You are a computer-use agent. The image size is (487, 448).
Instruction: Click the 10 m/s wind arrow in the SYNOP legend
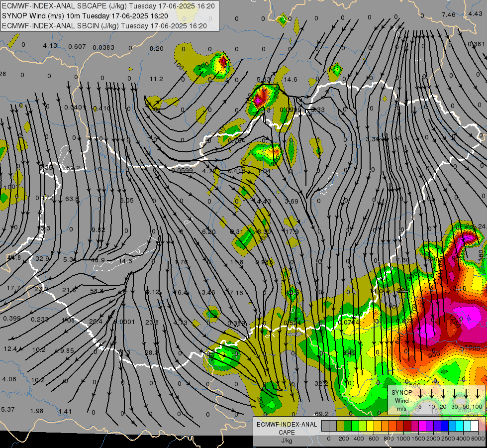(x=432, y=394)
